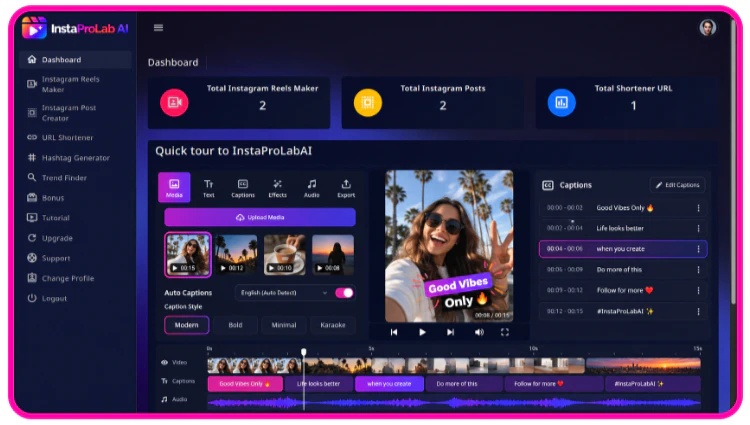Click the CC Captions panel icon
This screenshot has height=425, width=750.
point(548,185)
